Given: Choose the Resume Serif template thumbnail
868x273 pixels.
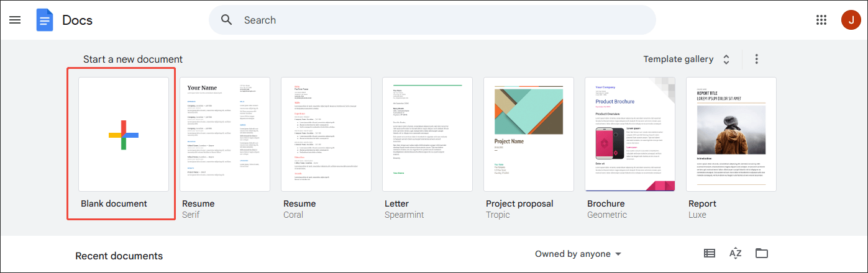Looking at the screenshot, I should pyautogui.click(x=225, y=134).
